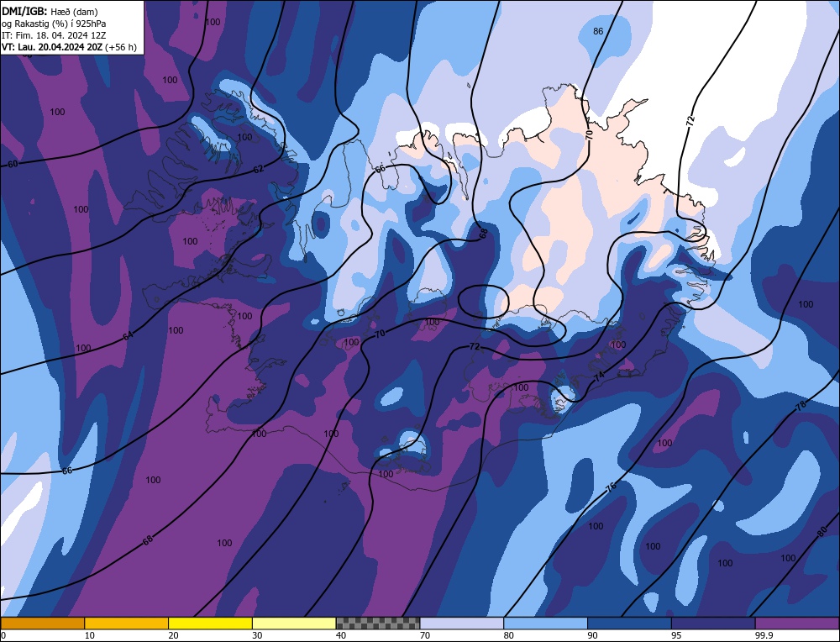Click the dark orange 0–10 legend swatch

coord(42,623)
